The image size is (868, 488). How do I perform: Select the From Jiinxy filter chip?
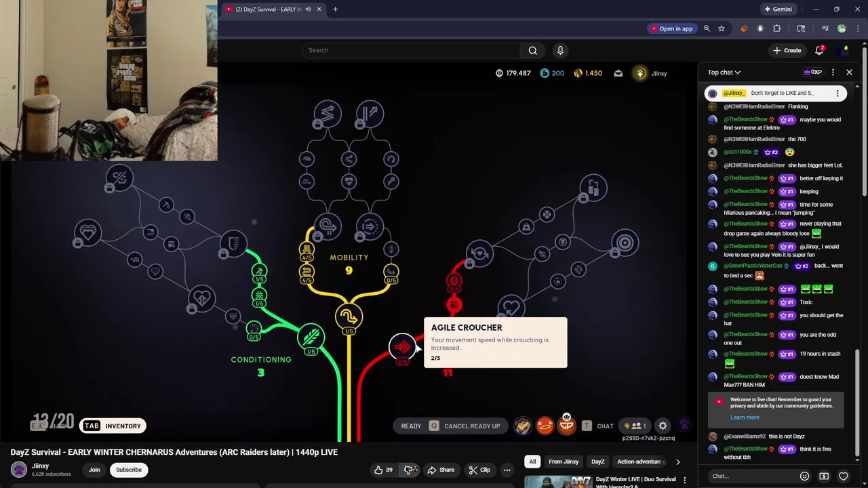(x=564, y=462)
